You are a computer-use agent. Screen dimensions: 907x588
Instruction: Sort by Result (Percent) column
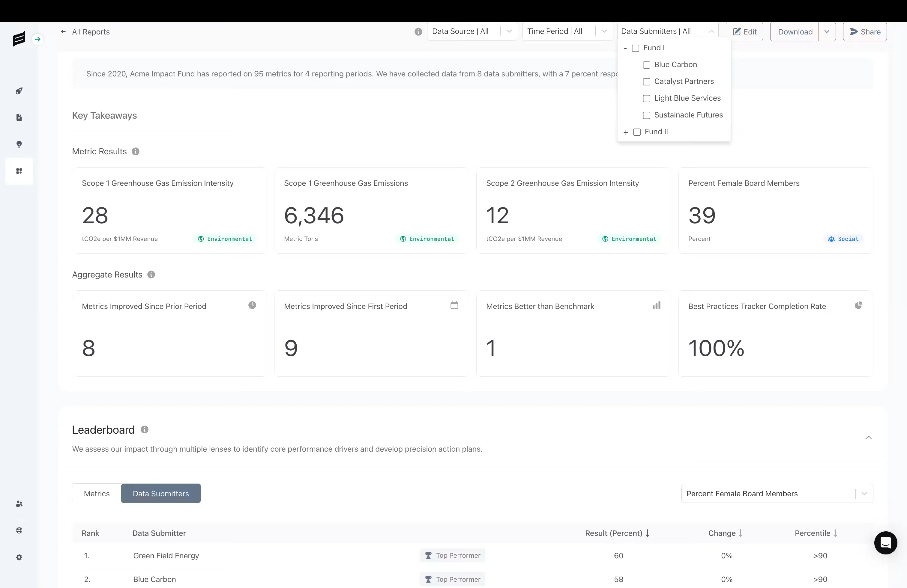(617, 533)
